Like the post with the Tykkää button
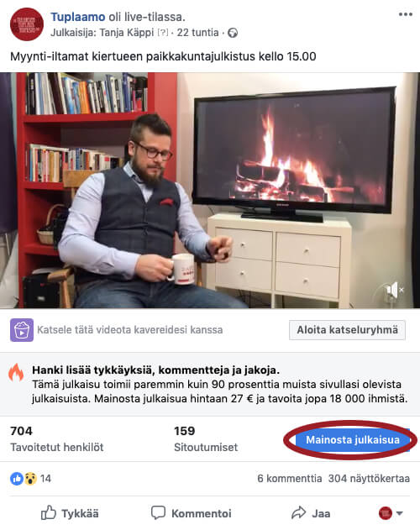 [x=70, y=513]
